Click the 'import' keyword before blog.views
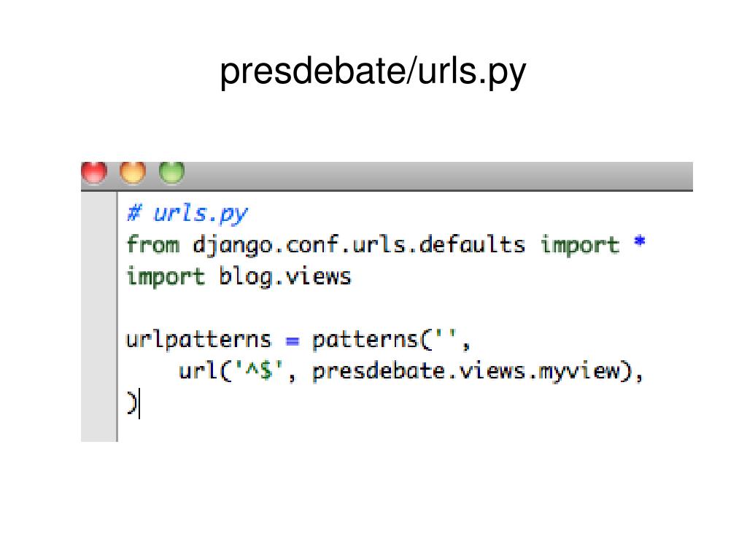This screenshot has width=747, height=560. coord(166,277)
